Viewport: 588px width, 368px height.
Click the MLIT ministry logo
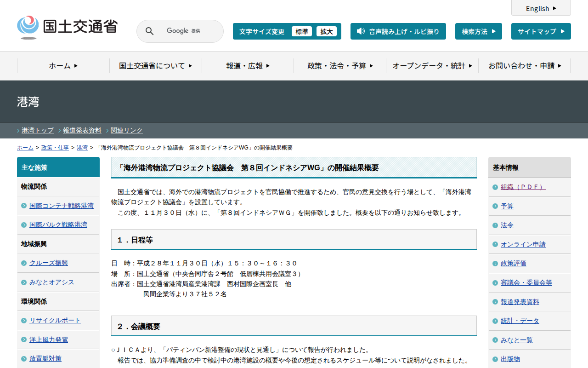[68, 27]
